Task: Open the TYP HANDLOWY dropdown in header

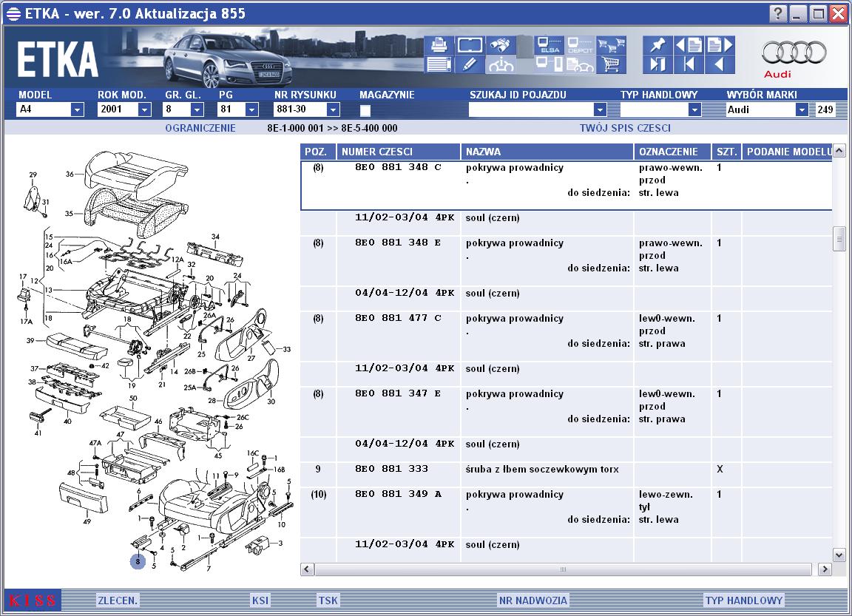Action: [694, 109]
